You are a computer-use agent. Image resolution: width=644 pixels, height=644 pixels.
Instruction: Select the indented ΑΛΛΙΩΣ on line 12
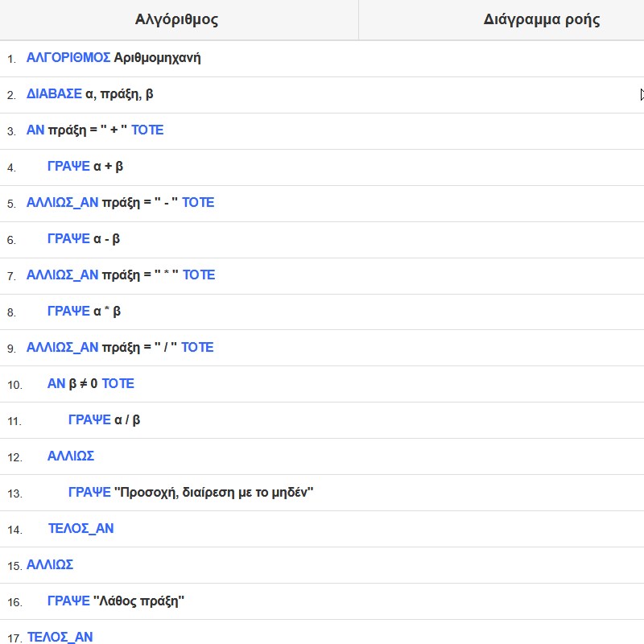pos(71,456)
